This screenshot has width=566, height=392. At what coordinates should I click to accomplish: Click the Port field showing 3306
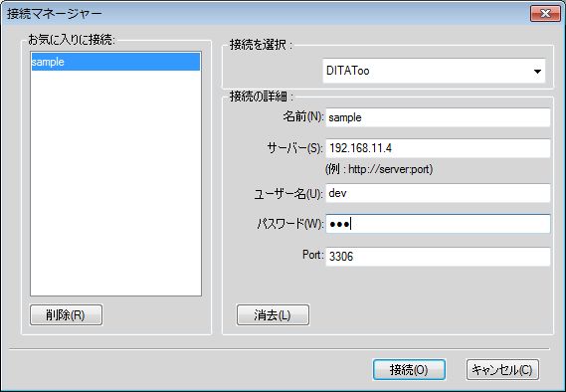pos(438,257)
